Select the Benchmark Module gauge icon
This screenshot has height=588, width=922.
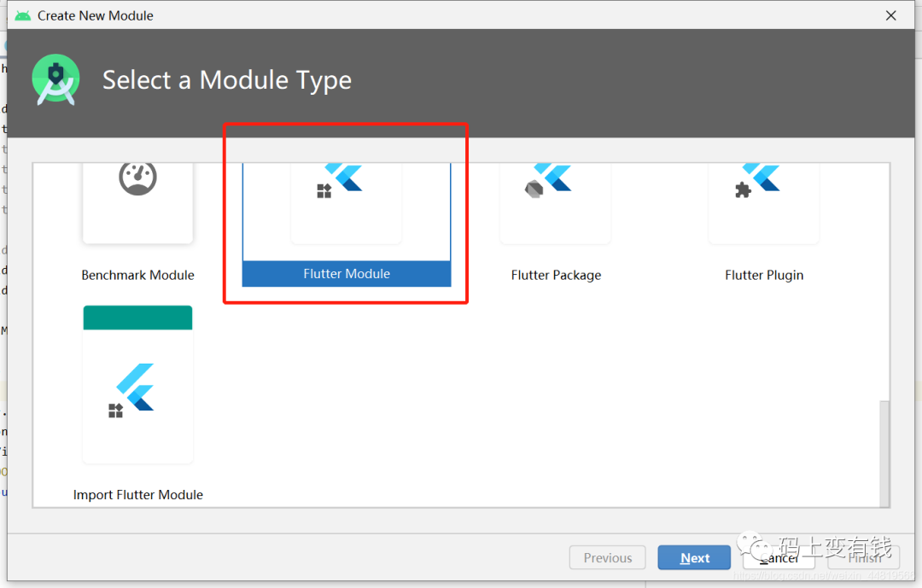[x=137, y=178]
